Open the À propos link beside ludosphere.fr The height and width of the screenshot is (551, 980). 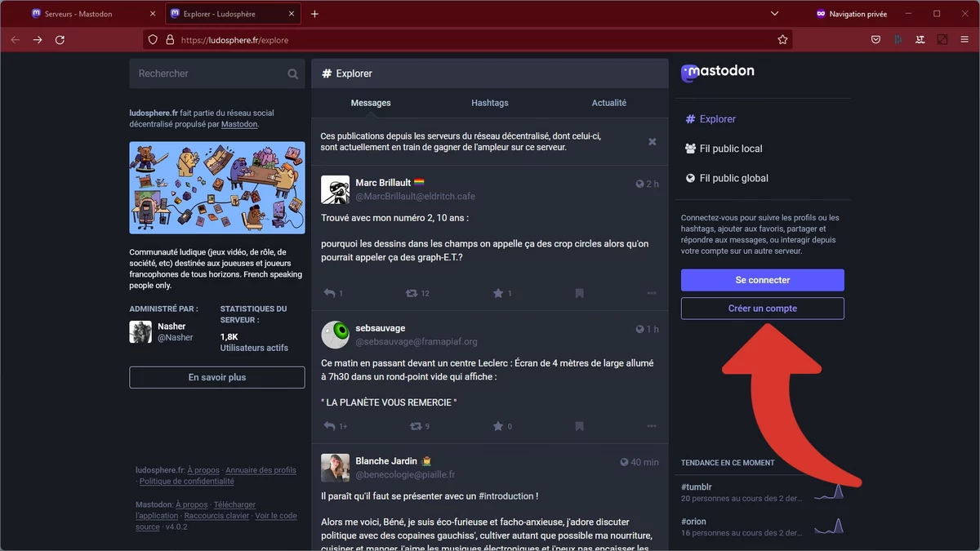[x=203, y=470]
